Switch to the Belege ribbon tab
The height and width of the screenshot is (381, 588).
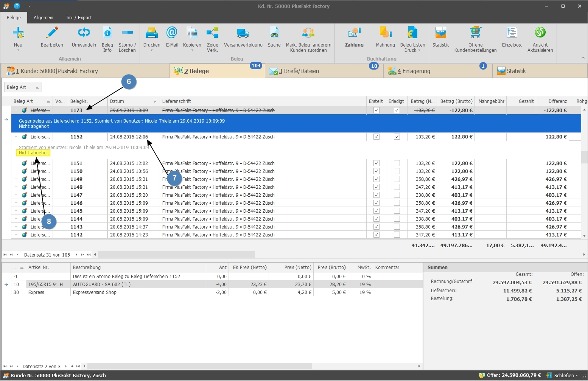14,17
